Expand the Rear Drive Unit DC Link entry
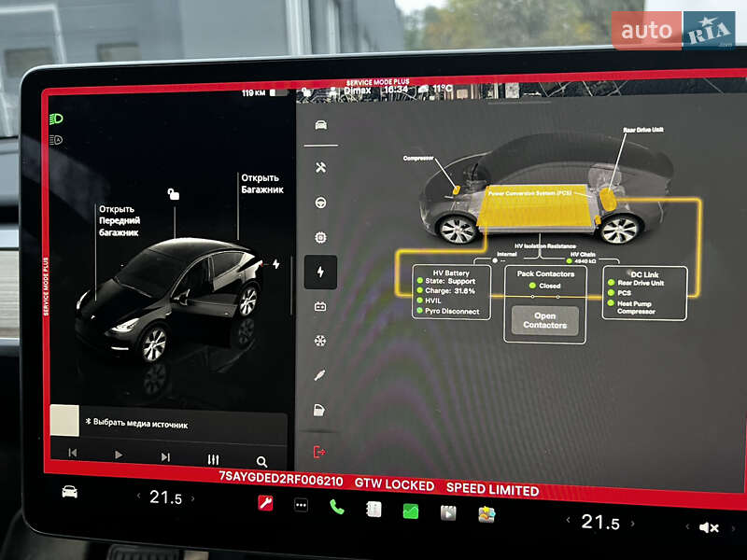 coord(641,282)
